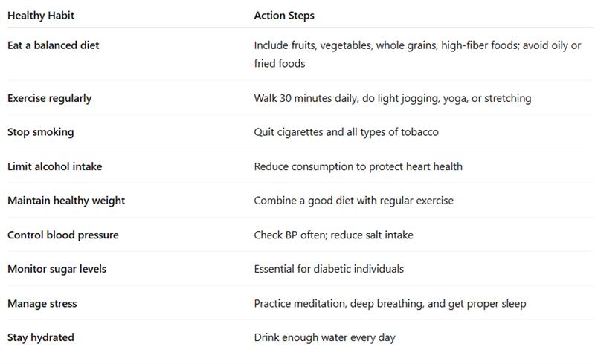Click "Check BP often; reduce salt intake" text
The image size is (595, 364).
333,235
